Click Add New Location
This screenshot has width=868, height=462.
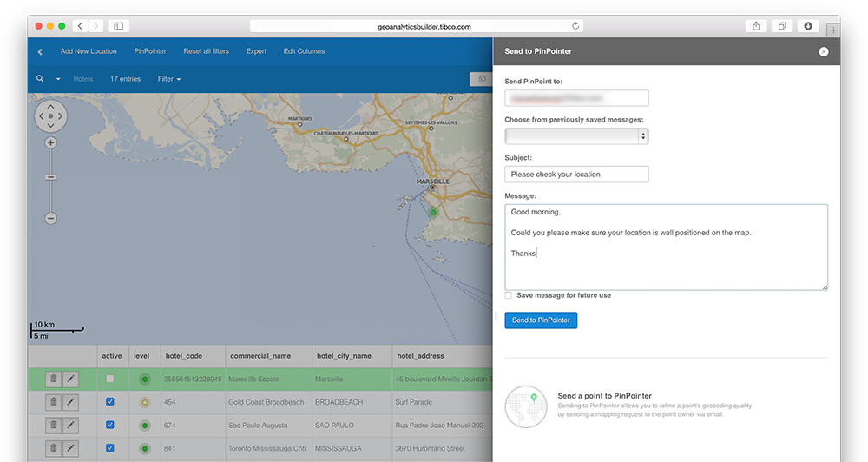point(89,51)
